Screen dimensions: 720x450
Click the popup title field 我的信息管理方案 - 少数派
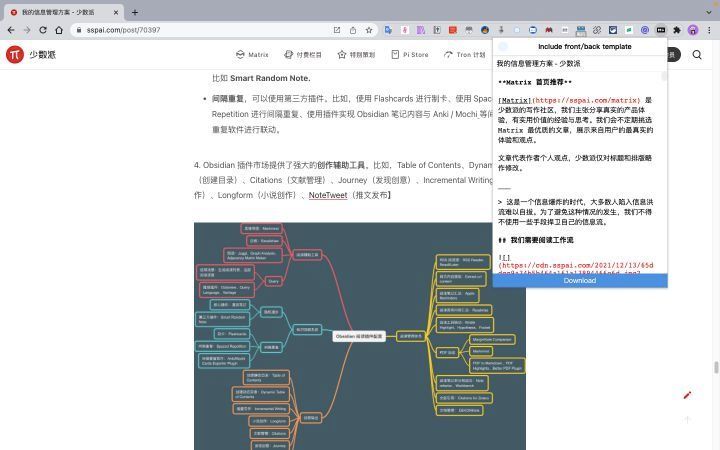pos(580,63)
